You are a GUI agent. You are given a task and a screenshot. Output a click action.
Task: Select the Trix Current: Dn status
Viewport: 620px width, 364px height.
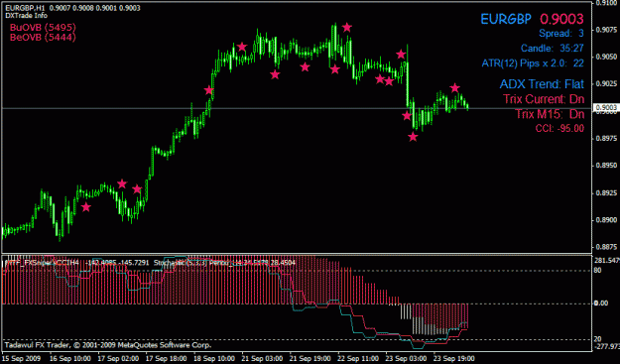coord(544,99)
